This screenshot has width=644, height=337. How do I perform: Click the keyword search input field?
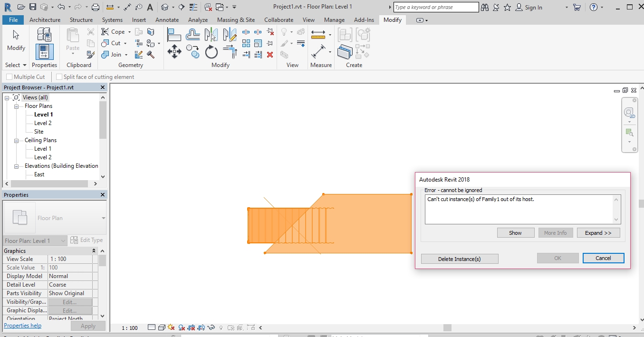(x=435, y=7)
